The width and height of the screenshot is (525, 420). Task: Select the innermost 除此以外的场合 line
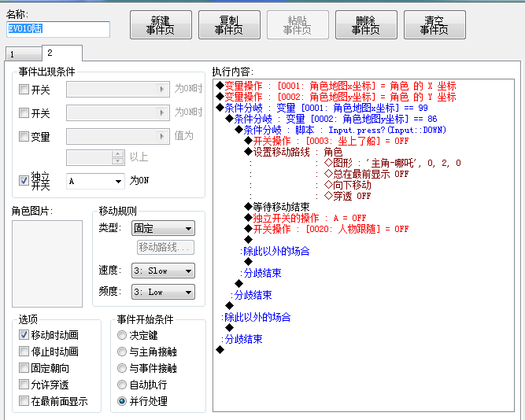coord(275,251)
